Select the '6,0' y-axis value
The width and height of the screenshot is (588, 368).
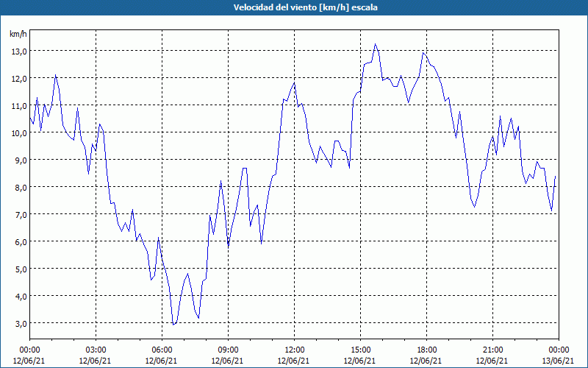pyautogui.click(x=21, y=242)
